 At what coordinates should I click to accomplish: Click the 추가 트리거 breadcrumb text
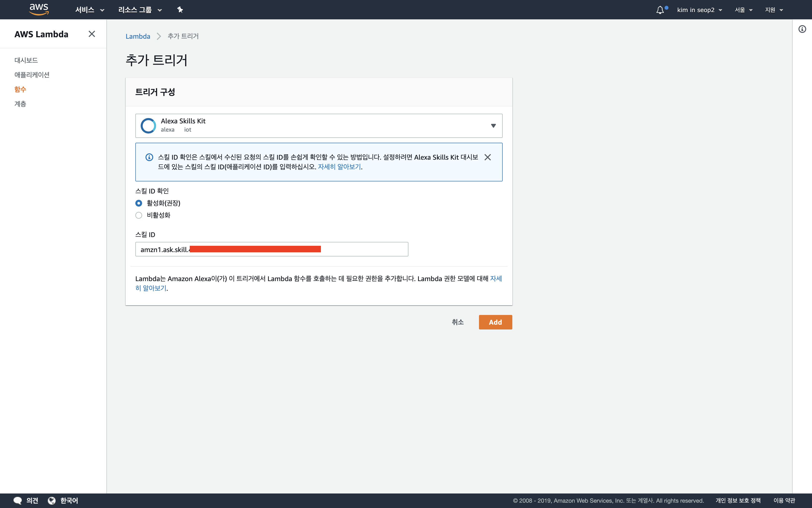click(x=183, y=36)
